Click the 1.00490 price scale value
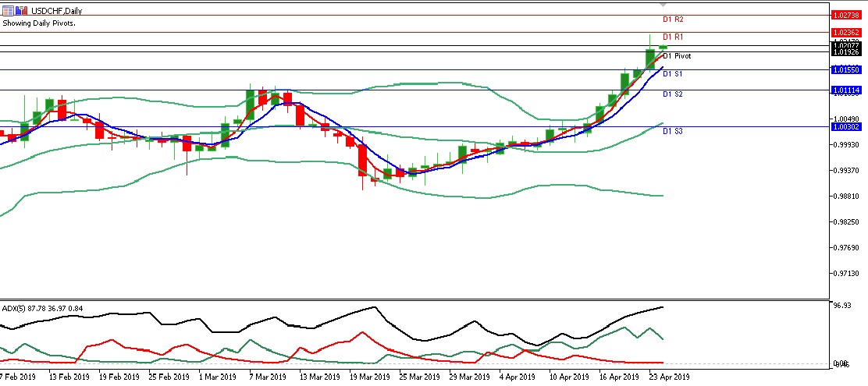 click(845, 119)
